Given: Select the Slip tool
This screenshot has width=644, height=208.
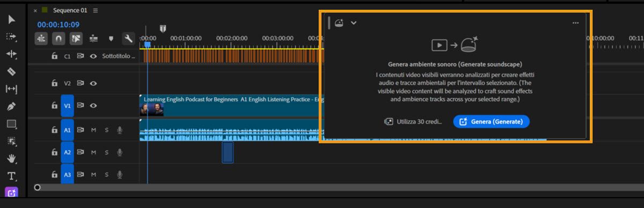Looking at the screenshot, I should (11, 89).
